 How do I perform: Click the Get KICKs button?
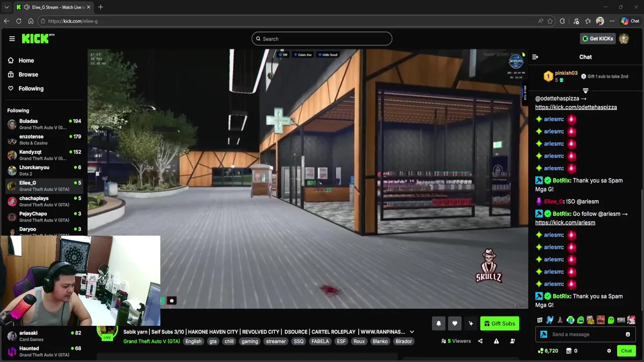pyautogui.click(x=598, y=39)
